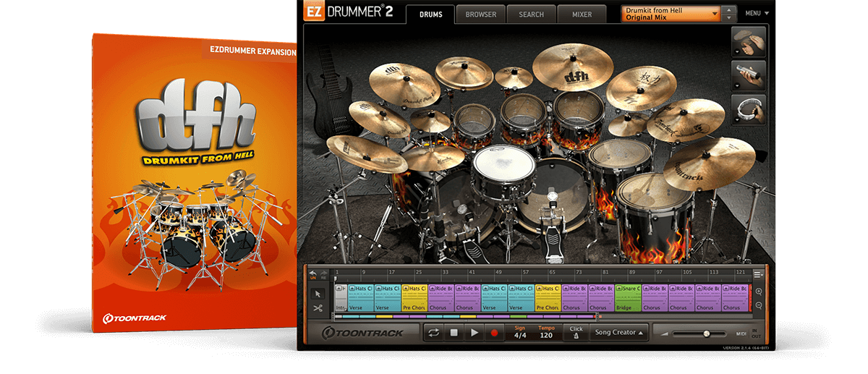Switch to the BROWSER tab
The height and width of the screenshot is (374, 868).
tap(481, 14)
